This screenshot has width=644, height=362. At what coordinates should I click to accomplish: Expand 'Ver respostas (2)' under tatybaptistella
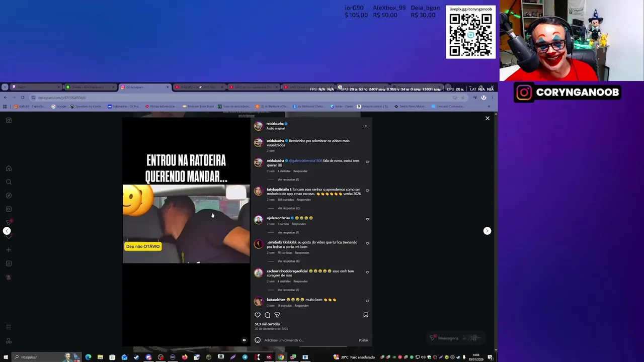[288, 208]
